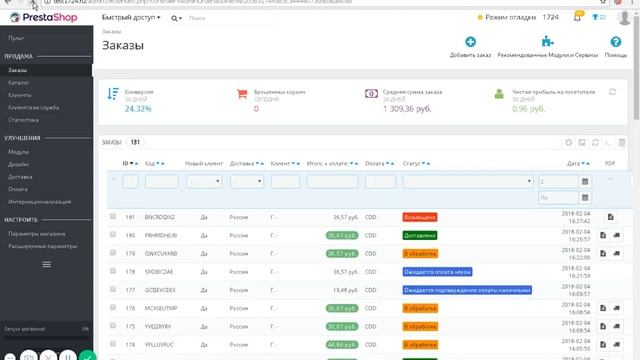The height and width of the screenshot is (360, 640).
Task: Click the add new order icon in table header
Action: pos(568,142)
